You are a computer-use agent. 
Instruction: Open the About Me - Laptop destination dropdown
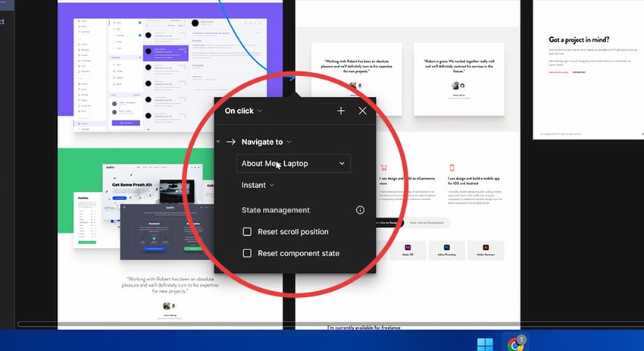[293, 164]
